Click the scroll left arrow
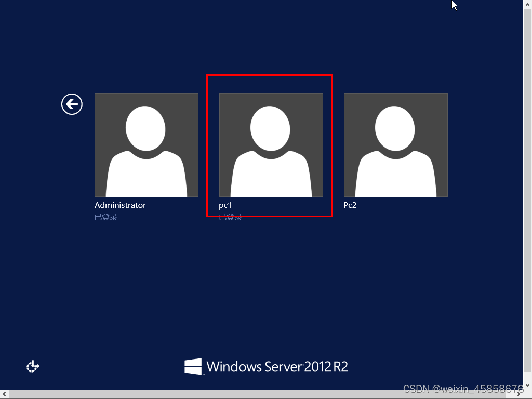Viewport: 532px width, 399px height. coord(4,394)
